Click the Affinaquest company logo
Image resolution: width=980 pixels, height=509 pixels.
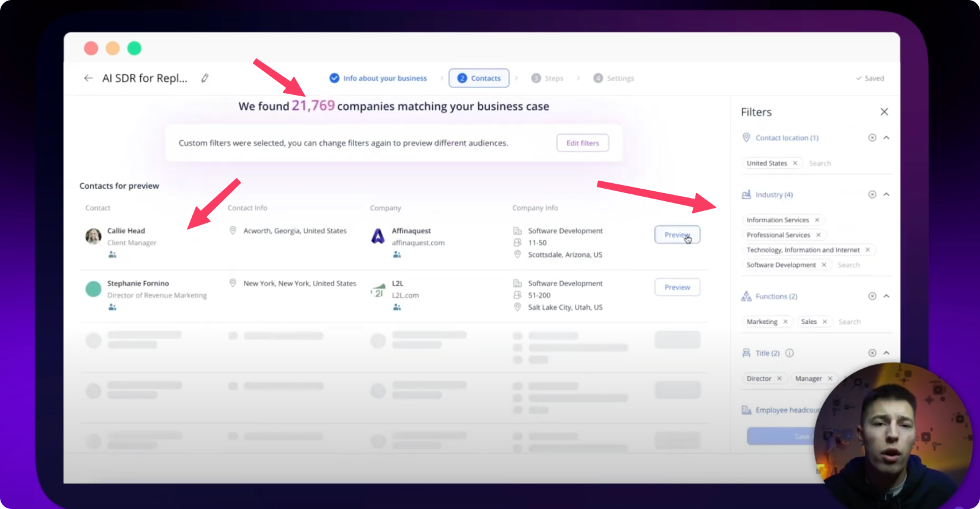point(378,236)
